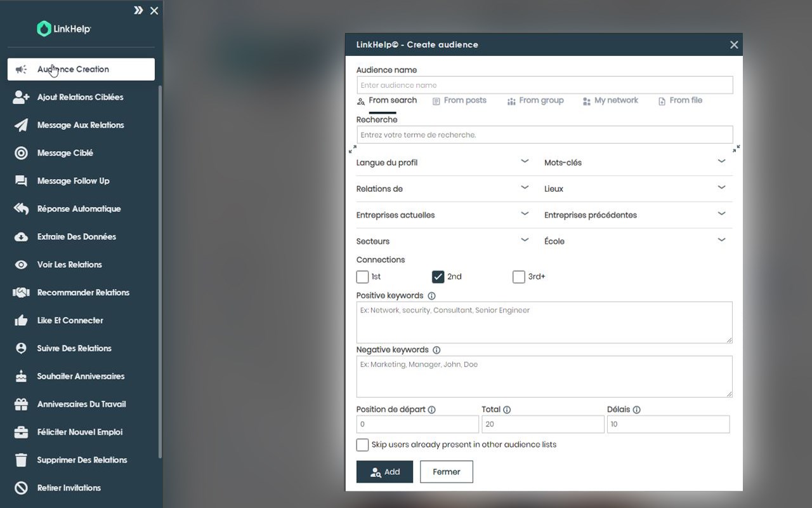This screenshot has width=812, height=508.
Task: Expand the Langue du profil filter
Action: click(443, 163)
